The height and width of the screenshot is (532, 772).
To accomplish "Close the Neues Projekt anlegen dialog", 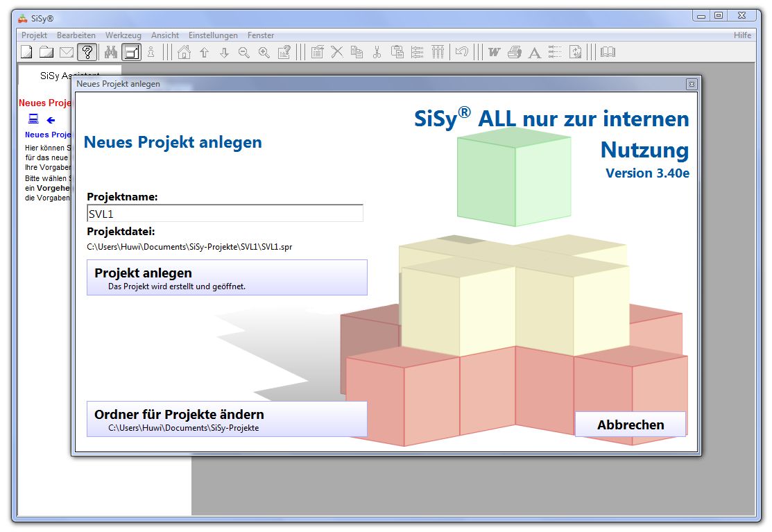I will [x=691, y=84].
